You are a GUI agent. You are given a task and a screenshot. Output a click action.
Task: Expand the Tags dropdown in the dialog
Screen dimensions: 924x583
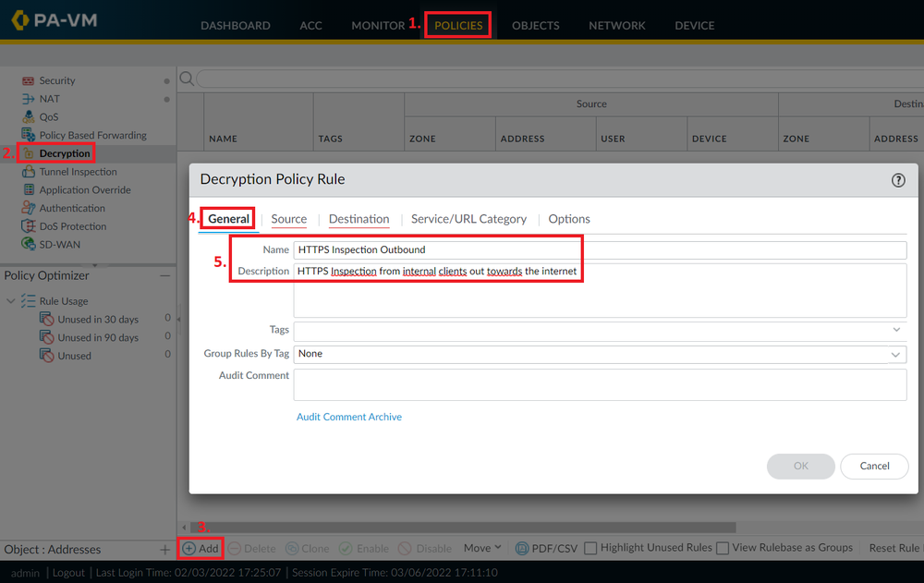click(894, 329)
